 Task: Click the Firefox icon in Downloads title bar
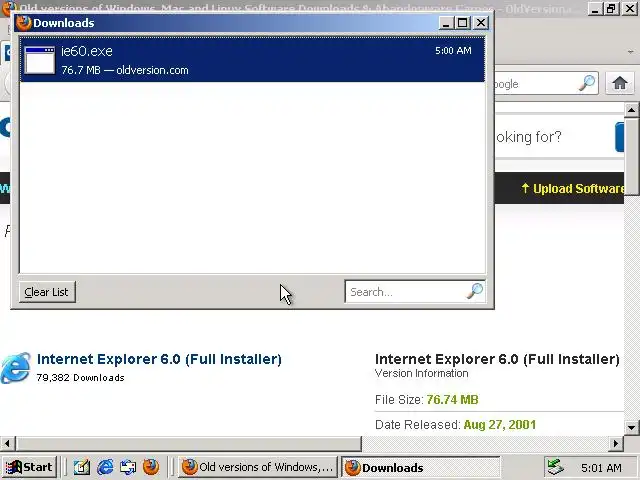coord(24,23)
